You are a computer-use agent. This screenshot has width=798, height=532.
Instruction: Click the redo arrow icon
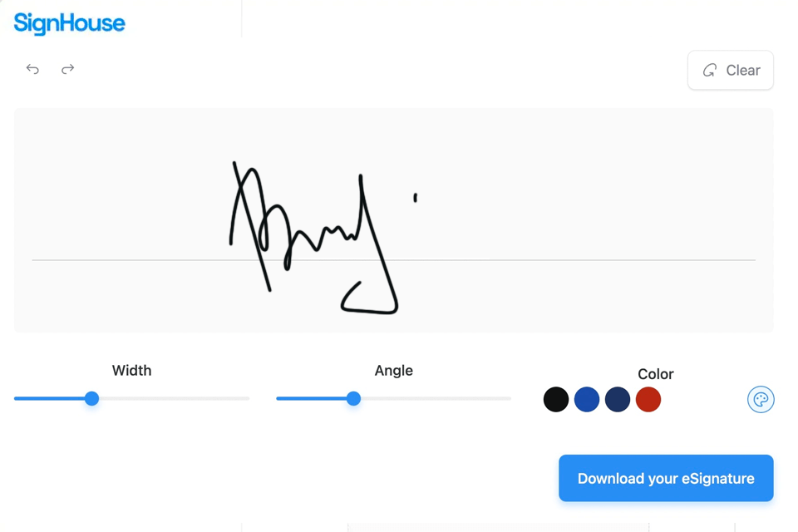pyautogui.click(x=67, y=69)
